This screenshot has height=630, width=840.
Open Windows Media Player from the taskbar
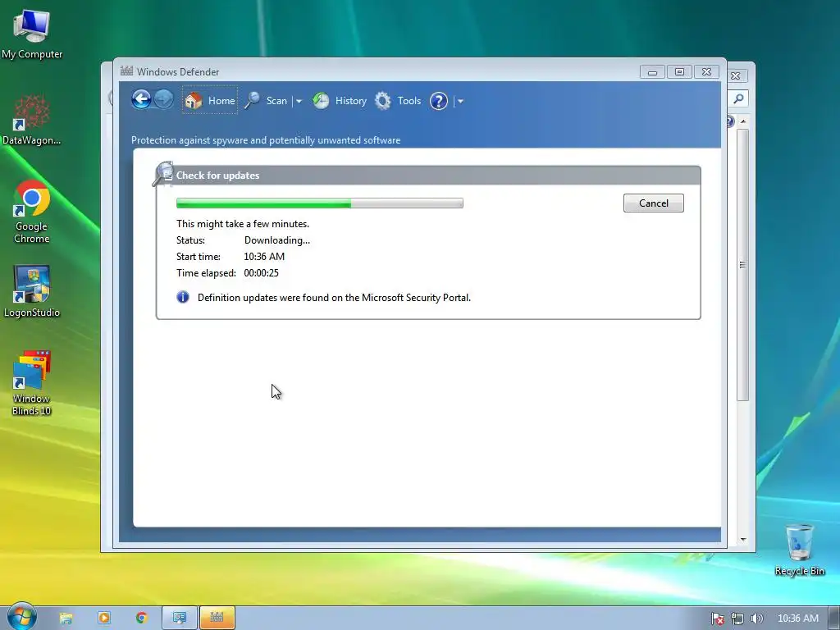click(x=104, y=618)
